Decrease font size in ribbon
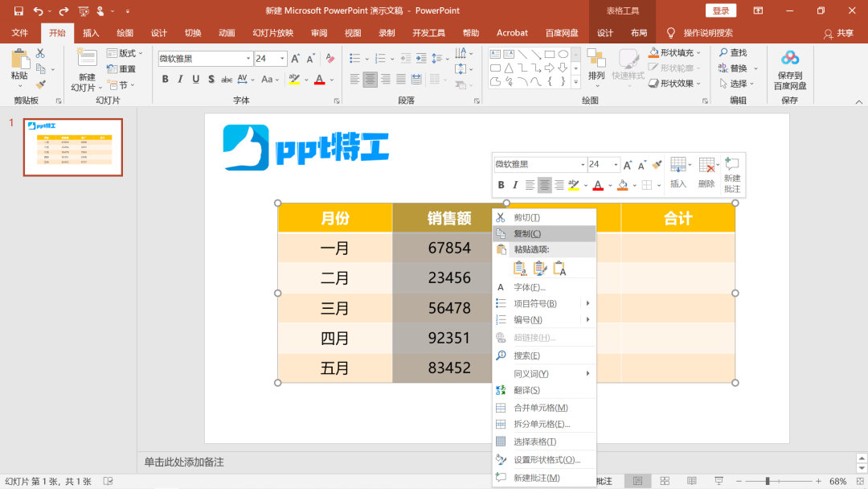Viewport: 868px width, 489px height. (310, 59)
